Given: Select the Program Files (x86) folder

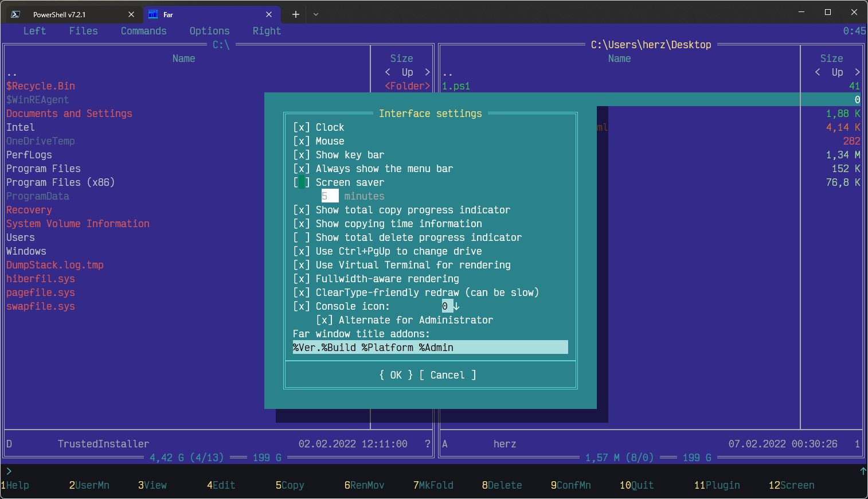Looking at the screenshot, I should coord(61,182).
